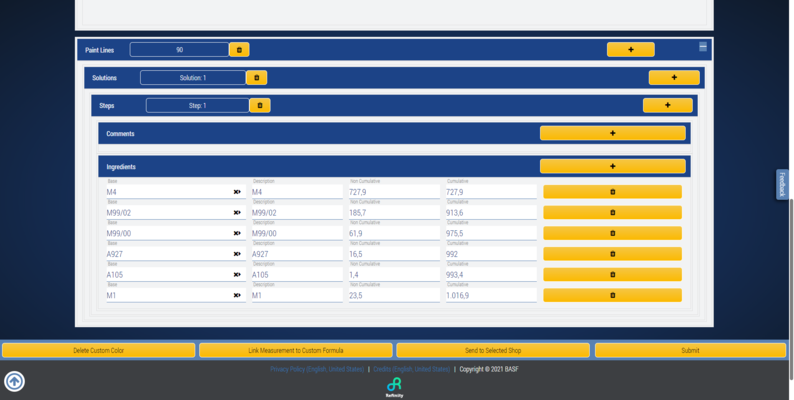
Task: Edit non cumulative value 727,9
Action: (x=394, y=192)
